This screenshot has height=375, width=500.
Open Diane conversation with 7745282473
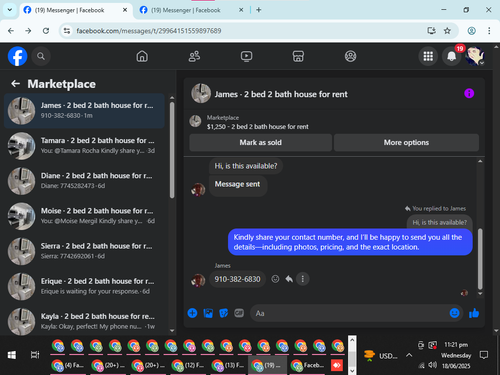point(84,181)
